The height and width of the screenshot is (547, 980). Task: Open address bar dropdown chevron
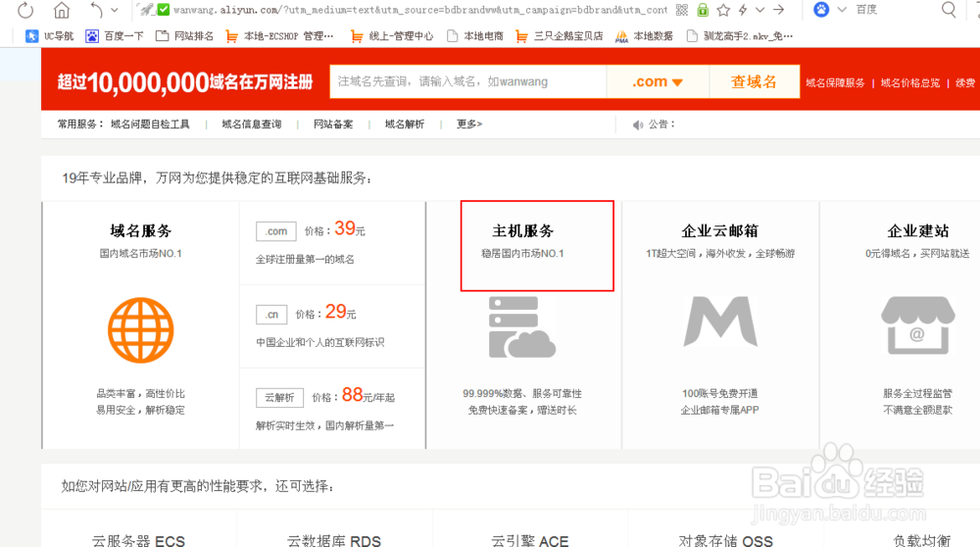pyautogui.click(x=760, y=10)
